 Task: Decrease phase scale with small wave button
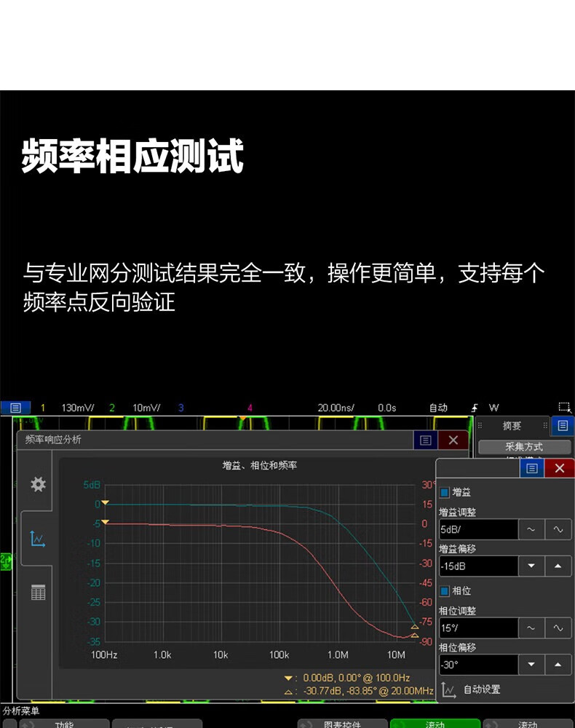[x=531, y=628]
